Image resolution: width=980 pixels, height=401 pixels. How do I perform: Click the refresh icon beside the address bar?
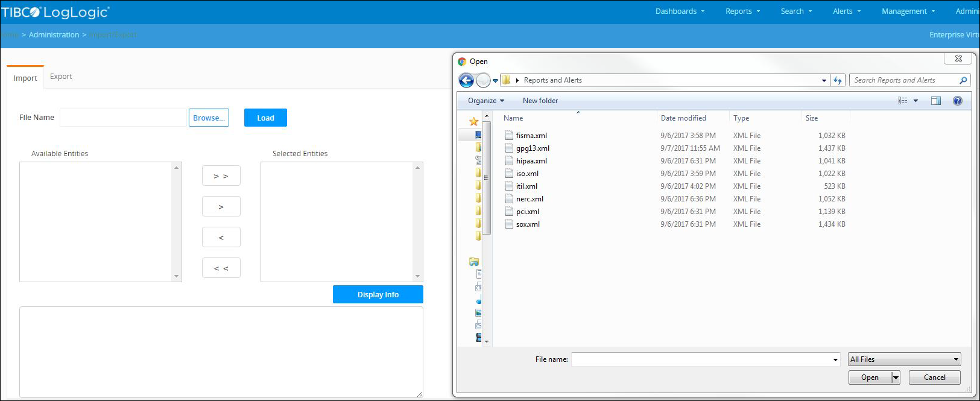tap(838, 80)
